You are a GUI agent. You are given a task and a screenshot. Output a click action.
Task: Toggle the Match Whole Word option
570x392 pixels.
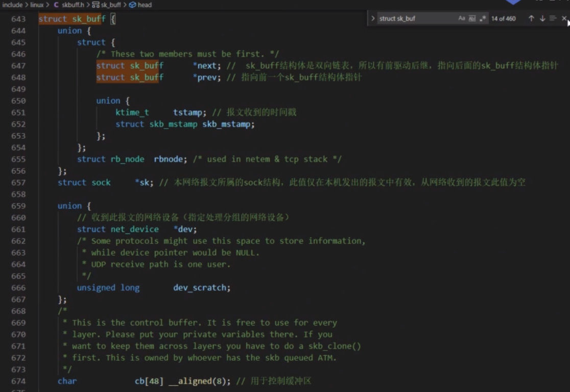coord(471,18)
